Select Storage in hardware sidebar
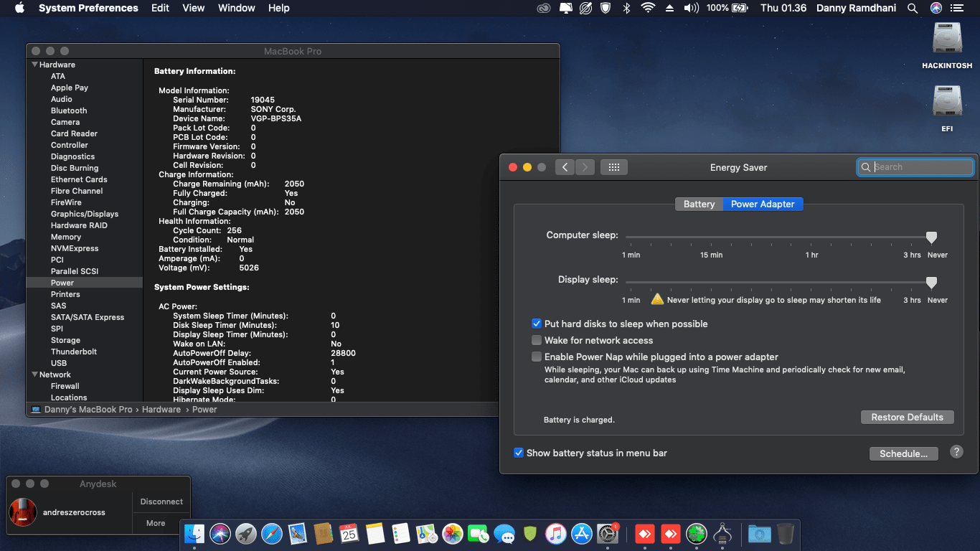The height and width of the screenshot is (551, 980). (65, 340)
